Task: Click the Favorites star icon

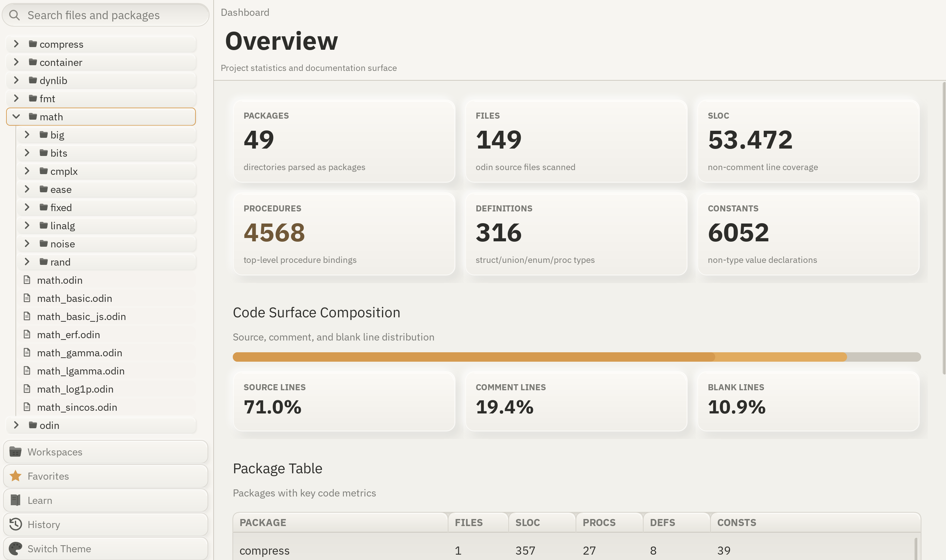Action: click(x=15, y=476)
